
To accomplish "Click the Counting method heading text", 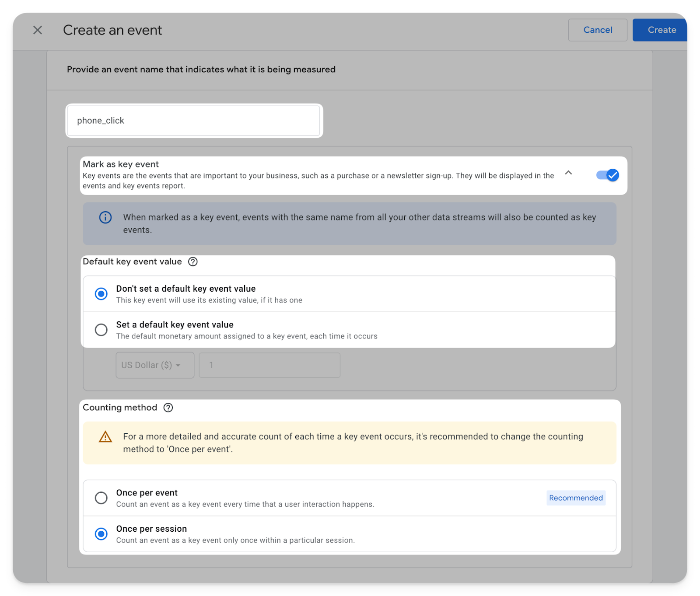I will tap(120, 408).
